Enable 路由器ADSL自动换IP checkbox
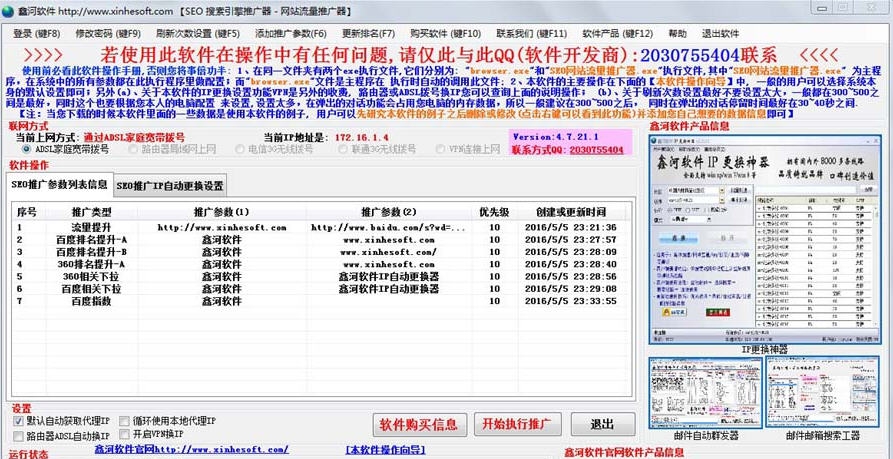Viewport: 893px width, 459px height. pyautogui.click(x=18, y=436)
